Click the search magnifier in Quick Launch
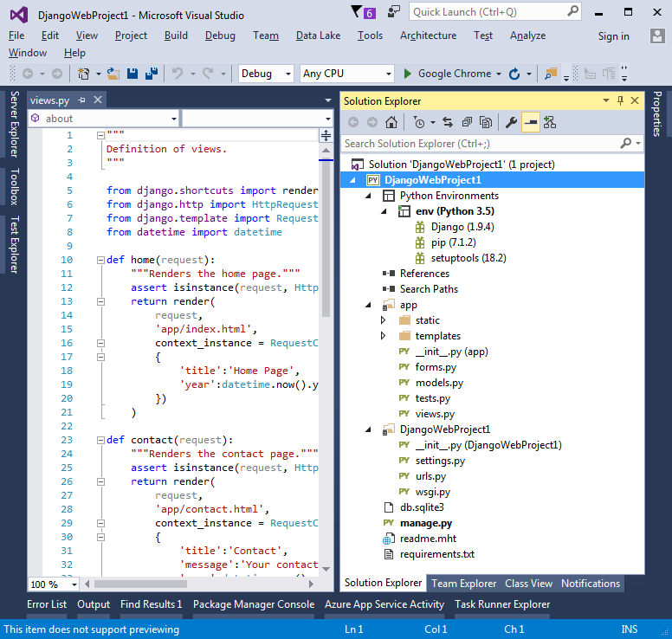The width and height of the screenshot is (672, 639). point(572,11)
